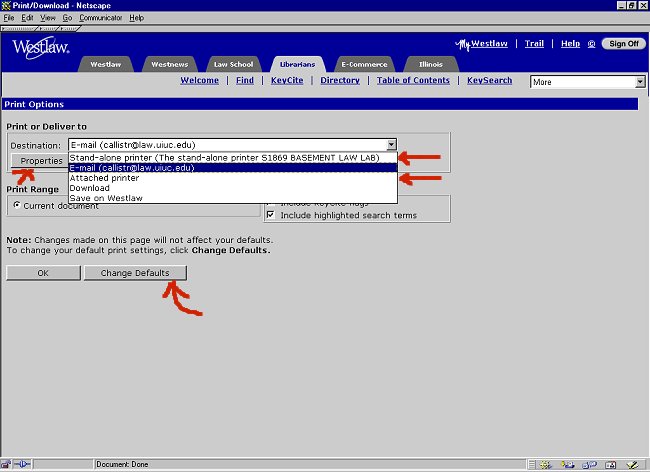Switch to the Librarians tab
The image size is (650, 472).
tap(297, 64)
